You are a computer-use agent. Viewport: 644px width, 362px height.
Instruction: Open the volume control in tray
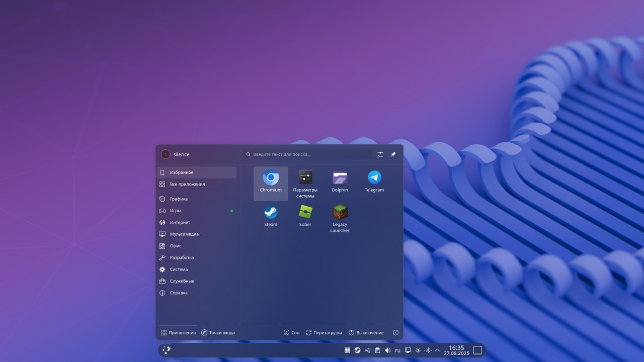[387, 350]
